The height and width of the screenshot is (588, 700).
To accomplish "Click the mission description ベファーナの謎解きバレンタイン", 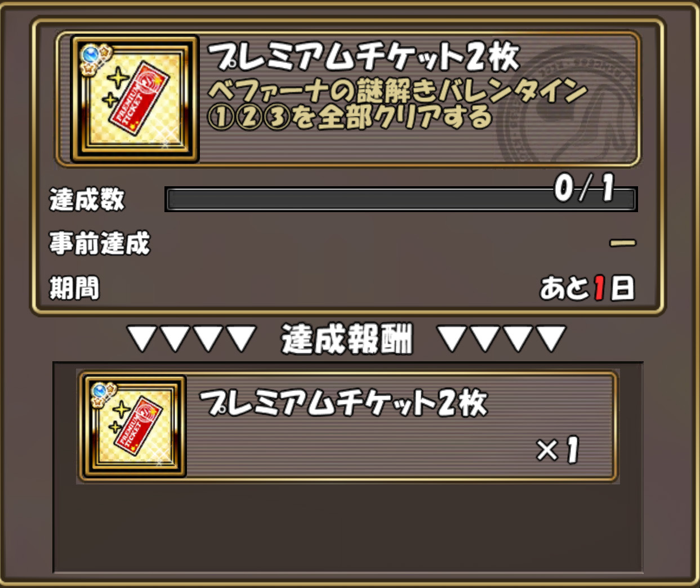I will coord(398,91).
